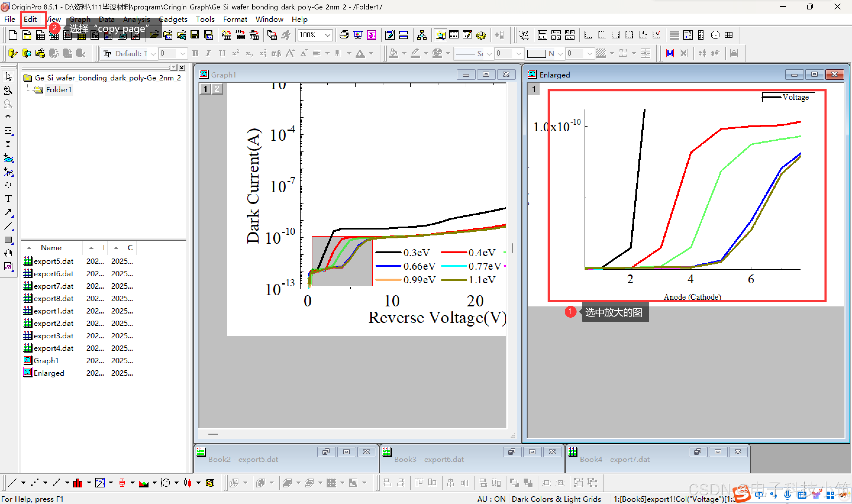The width and height of the screenshot is (852, 504).
Task: Open the Format menu
Action: pos(235,19)
